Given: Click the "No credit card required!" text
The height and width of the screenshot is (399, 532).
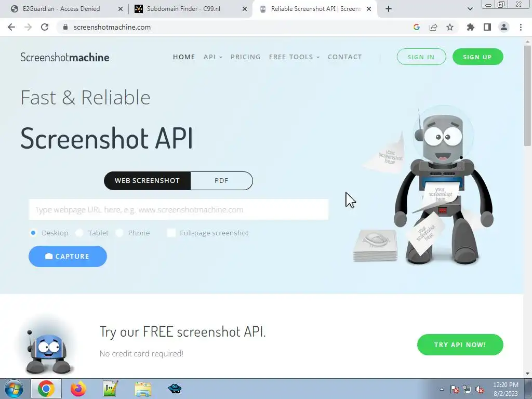Looking at the screenshot, I should (141, 353).
